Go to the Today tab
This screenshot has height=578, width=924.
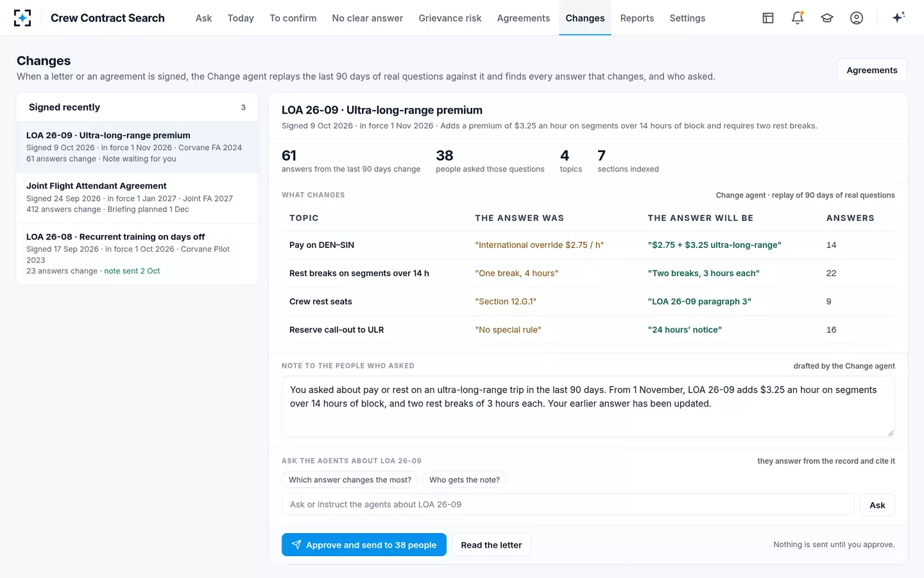tap(241, 18)
